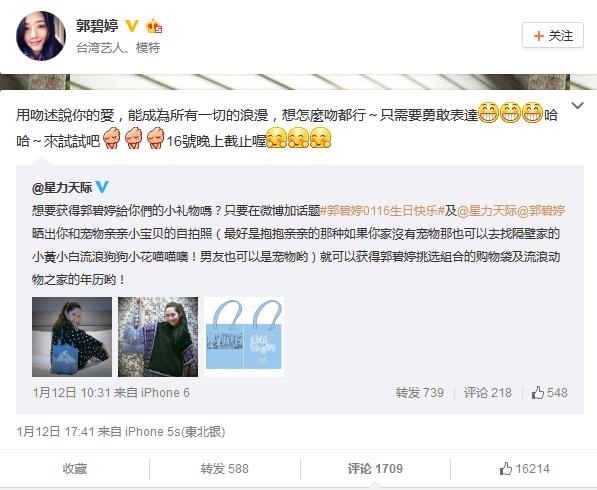The image size is (597, 490).
Task: View the second photo with the mosaic wall
Action: 158,337
